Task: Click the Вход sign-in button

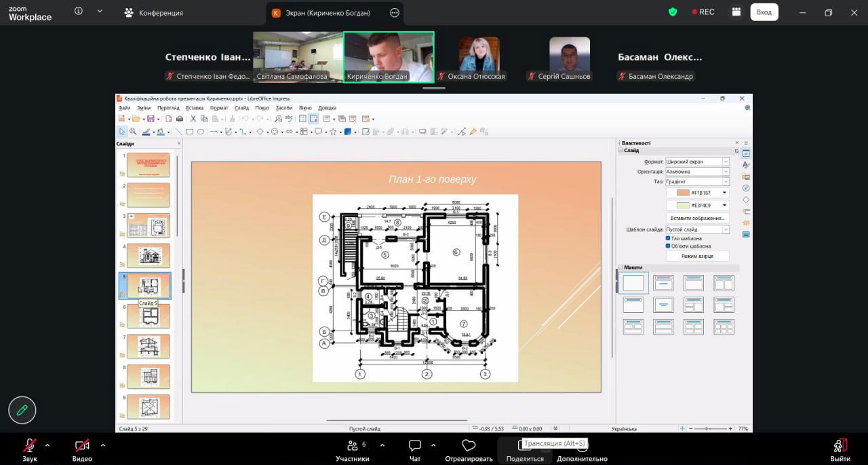Action: [x=764, y=12]
